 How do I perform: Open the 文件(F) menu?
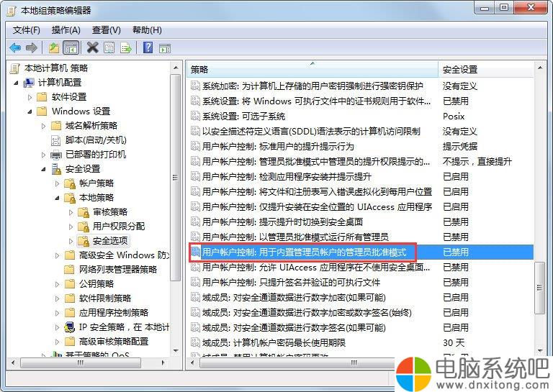(x=27, y=30)
